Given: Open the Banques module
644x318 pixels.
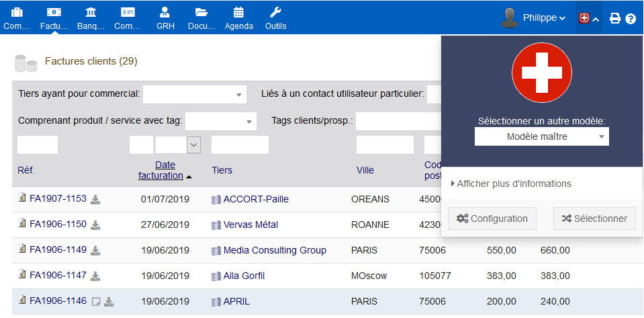Looking at the screenshot, I should [x=91, y=18].
